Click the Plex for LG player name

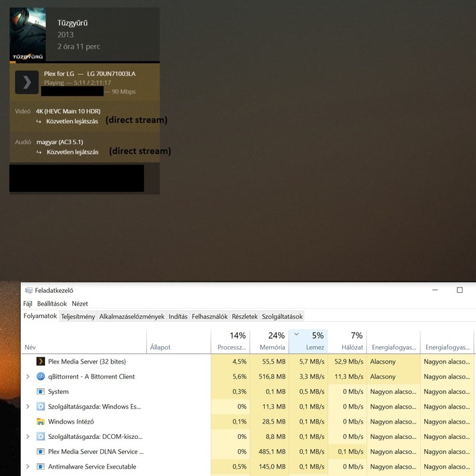click(59, 73)
